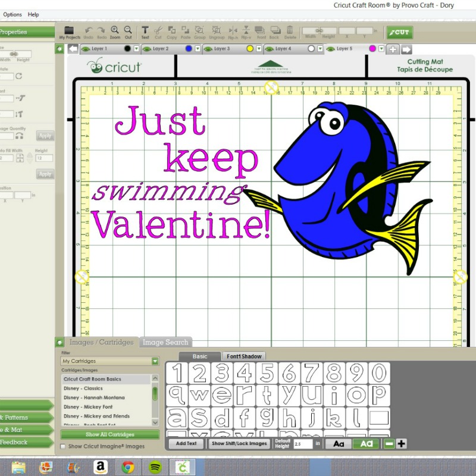
Task: Go to next mat with right arrow
Action: coord(406,49)
